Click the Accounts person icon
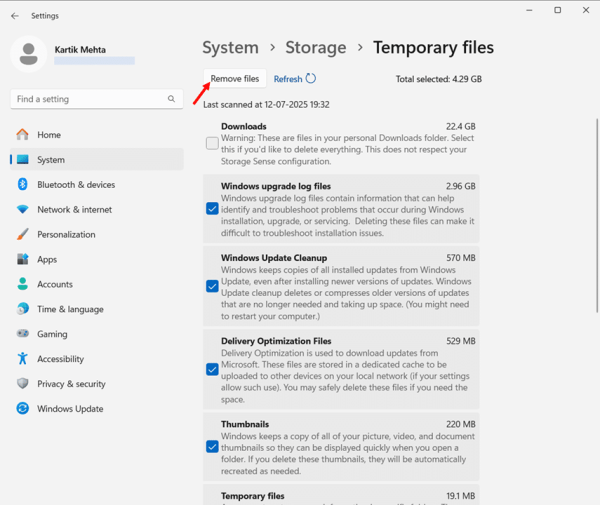600x505 pixels. point(23,284)
